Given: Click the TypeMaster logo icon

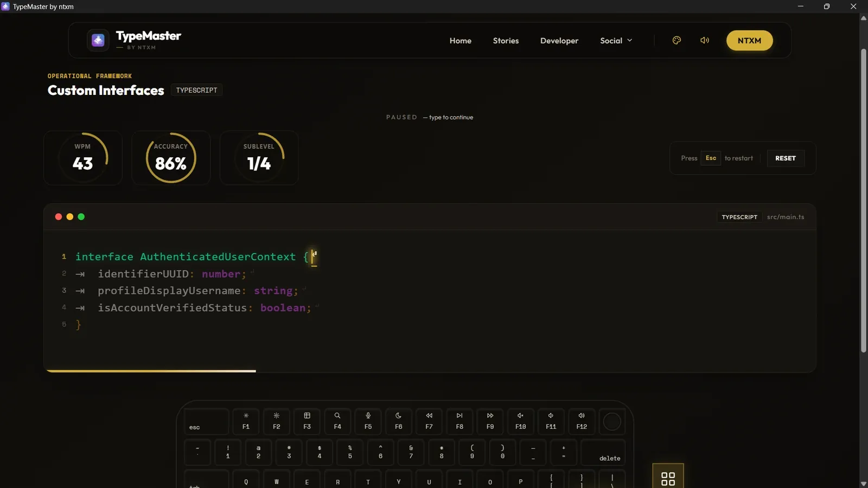Looking at the screenshot, I should pos(98,40).
